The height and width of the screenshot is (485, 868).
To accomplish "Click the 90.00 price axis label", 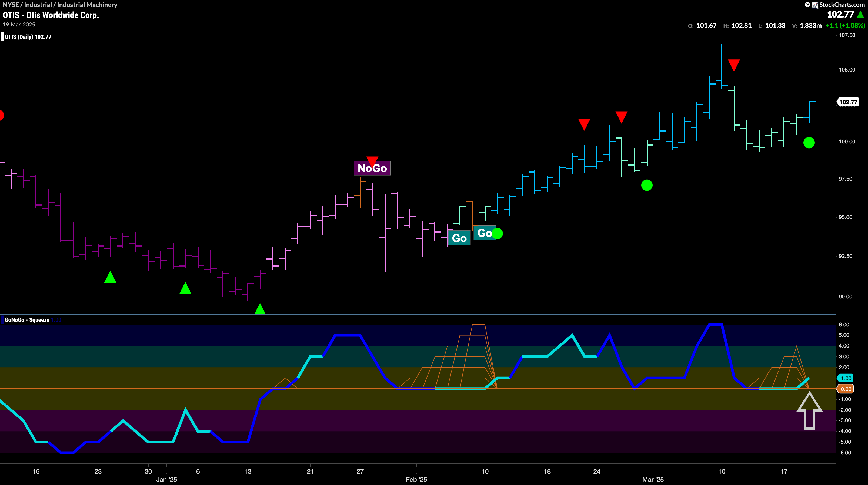I will [x=846, y=297].
